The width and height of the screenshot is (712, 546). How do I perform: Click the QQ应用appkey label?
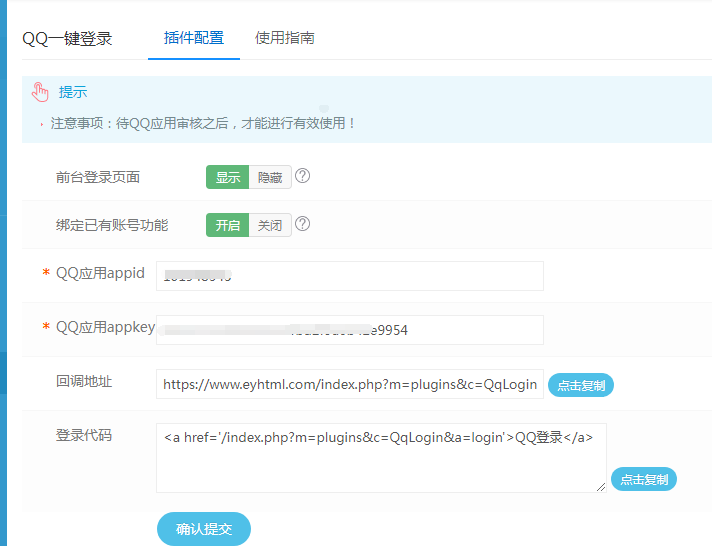[x=105, y=328]
